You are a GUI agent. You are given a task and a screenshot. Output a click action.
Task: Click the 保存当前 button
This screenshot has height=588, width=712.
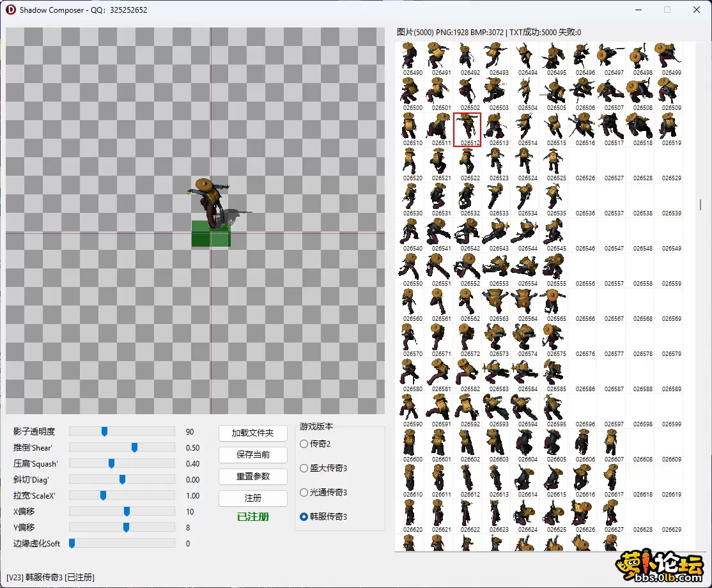(x=253, y=454)
